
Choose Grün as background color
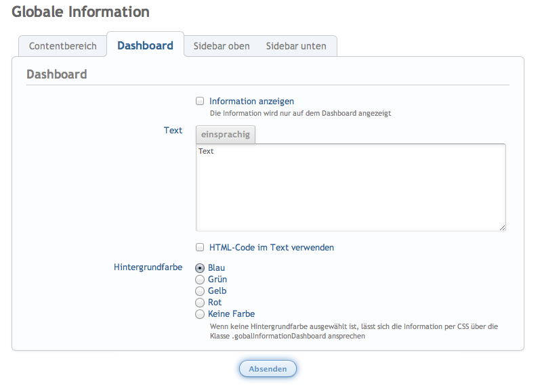[x=200, y=280]
